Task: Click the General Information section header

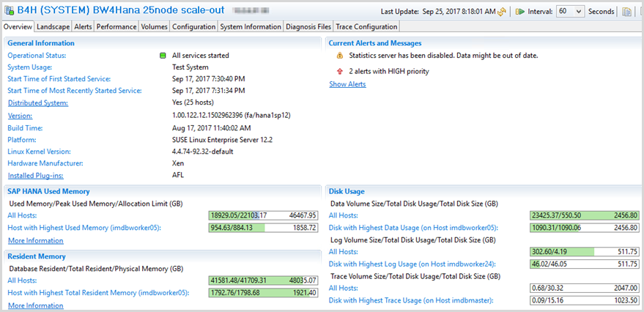Action: (41, 43)
